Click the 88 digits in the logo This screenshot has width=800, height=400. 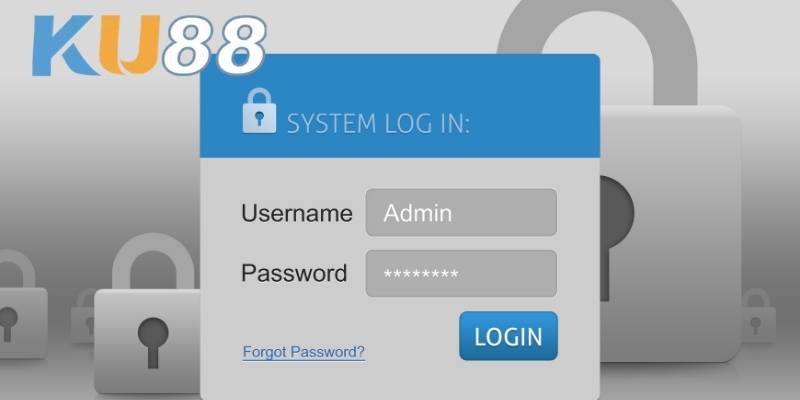pos(214,46)
